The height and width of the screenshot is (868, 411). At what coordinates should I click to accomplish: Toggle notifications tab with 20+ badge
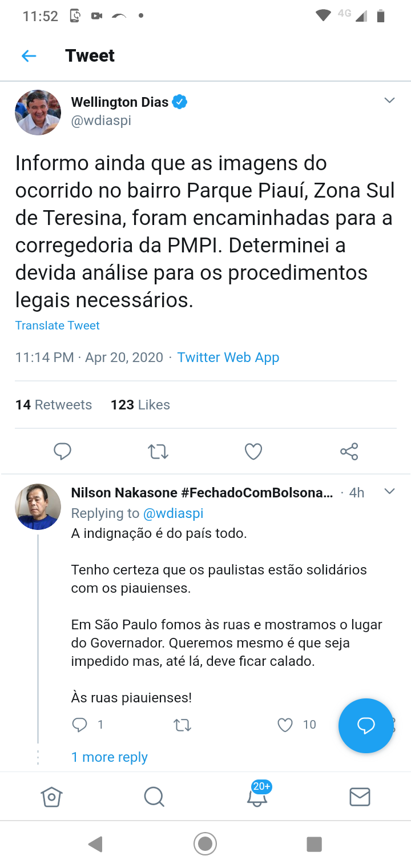[x=257, y=797]
